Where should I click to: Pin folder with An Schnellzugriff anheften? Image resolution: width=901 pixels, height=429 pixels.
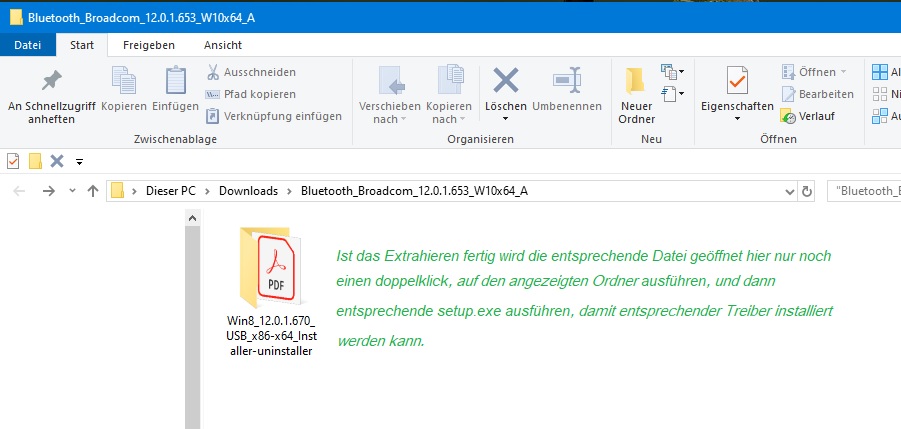(52, 96)
